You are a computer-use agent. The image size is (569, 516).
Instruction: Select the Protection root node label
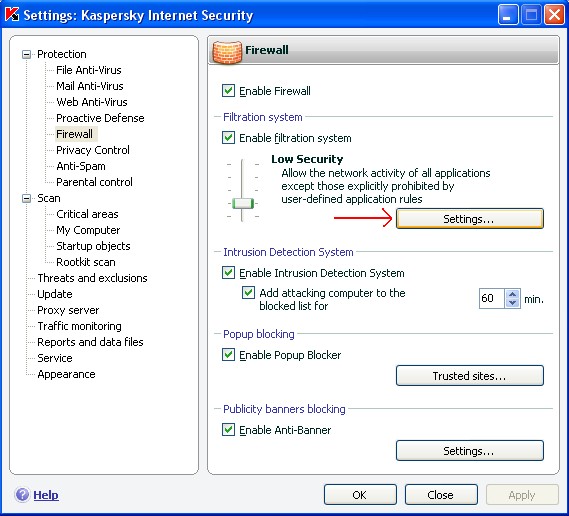tap(62, 54)
